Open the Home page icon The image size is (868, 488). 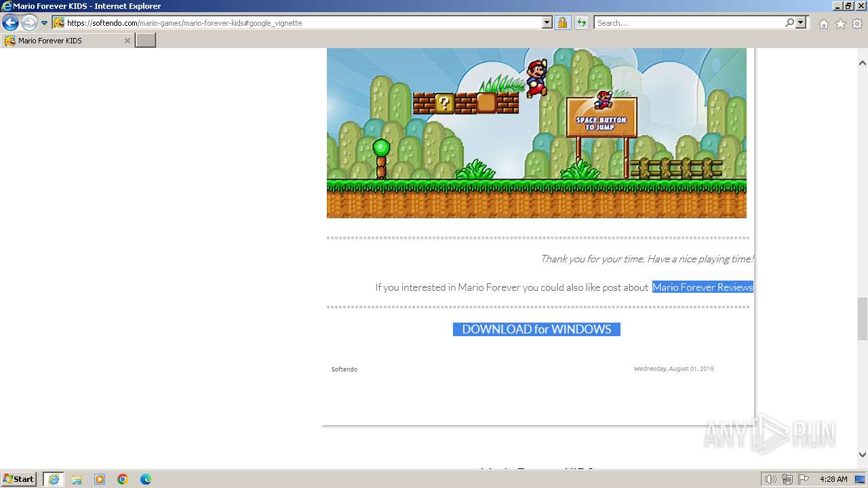(823, 24)
